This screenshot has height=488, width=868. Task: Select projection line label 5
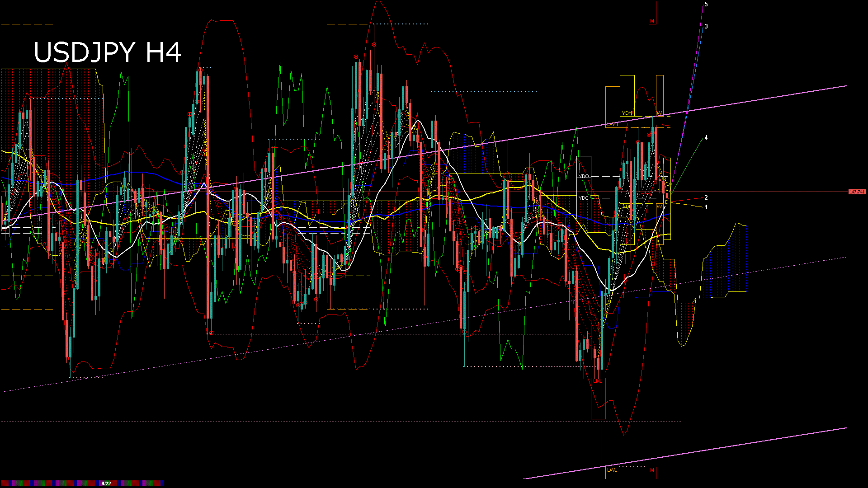pyautogui.click(x=706, y=5)
